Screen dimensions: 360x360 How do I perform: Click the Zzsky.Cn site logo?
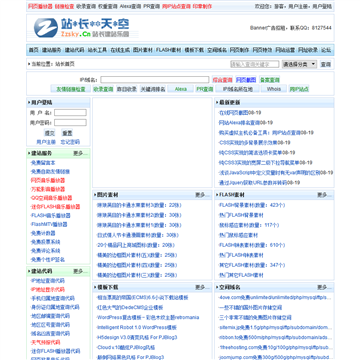coord(82,28)
